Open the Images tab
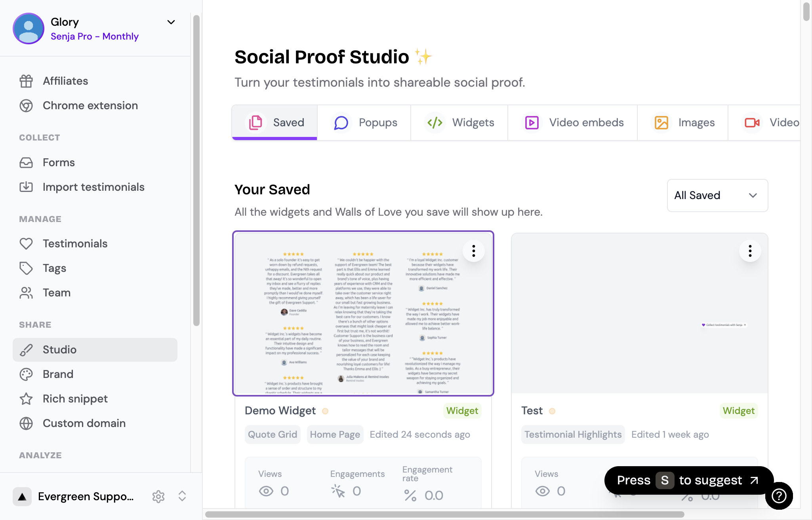 683,123
